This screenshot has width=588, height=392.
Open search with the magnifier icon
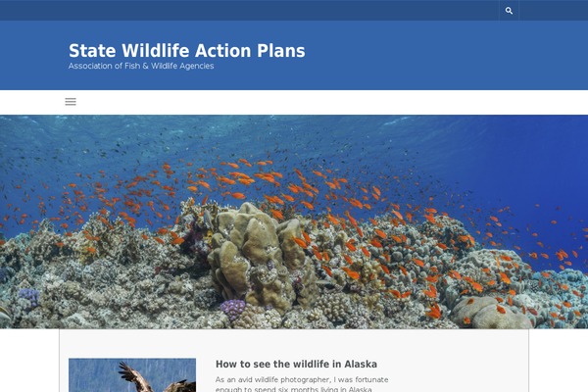click(509, 11)
